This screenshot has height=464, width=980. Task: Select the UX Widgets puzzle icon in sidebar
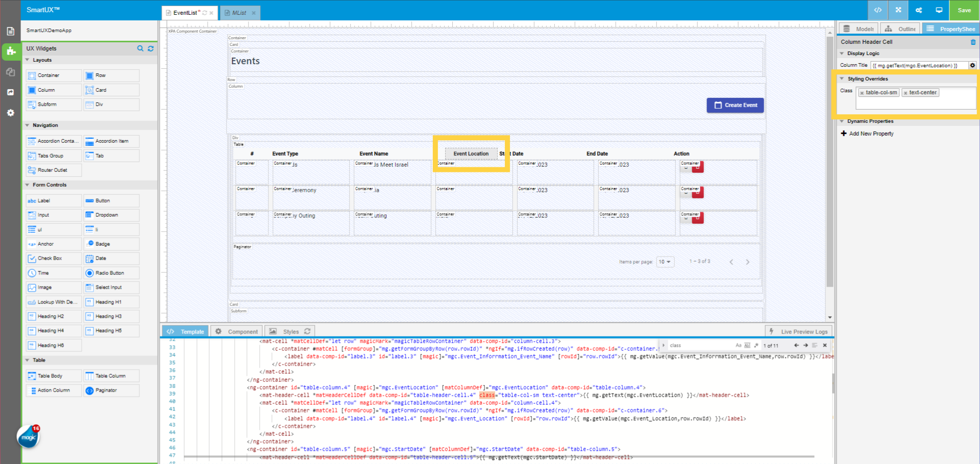point(10,51)
